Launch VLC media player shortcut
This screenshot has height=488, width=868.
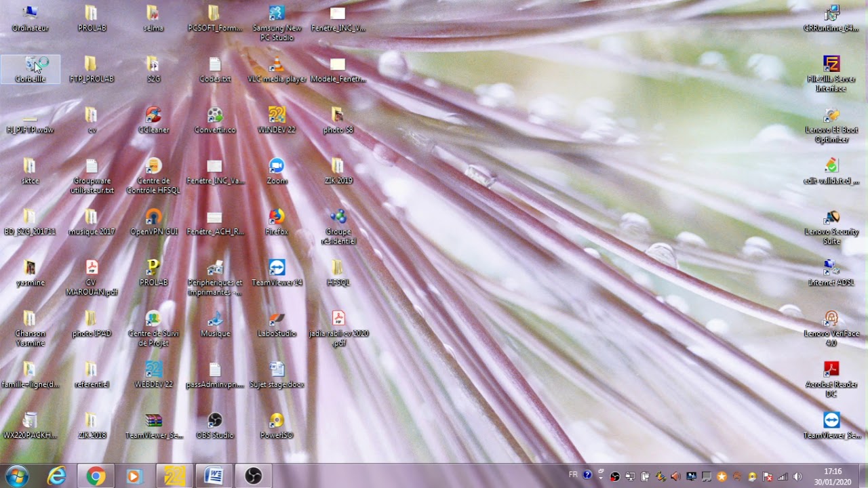pos(277,69)
